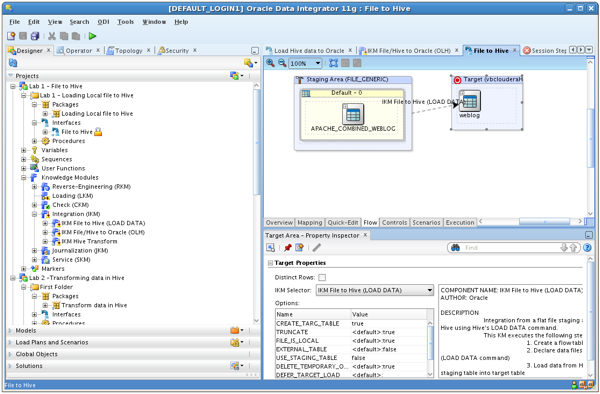Click the first icon in Property Inspector toolbar
600x394 pixels.
[270, 248]
